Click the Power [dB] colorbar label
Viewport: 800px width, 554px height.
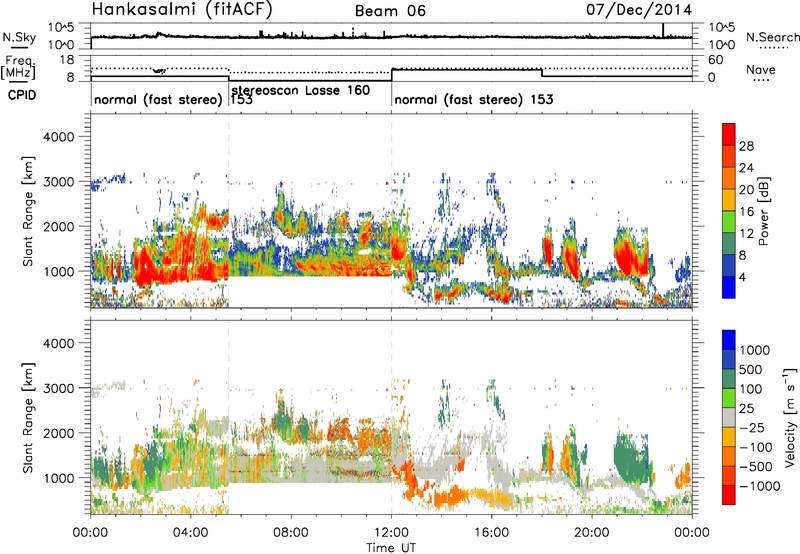pyautogui.click(x=763, y=211)
